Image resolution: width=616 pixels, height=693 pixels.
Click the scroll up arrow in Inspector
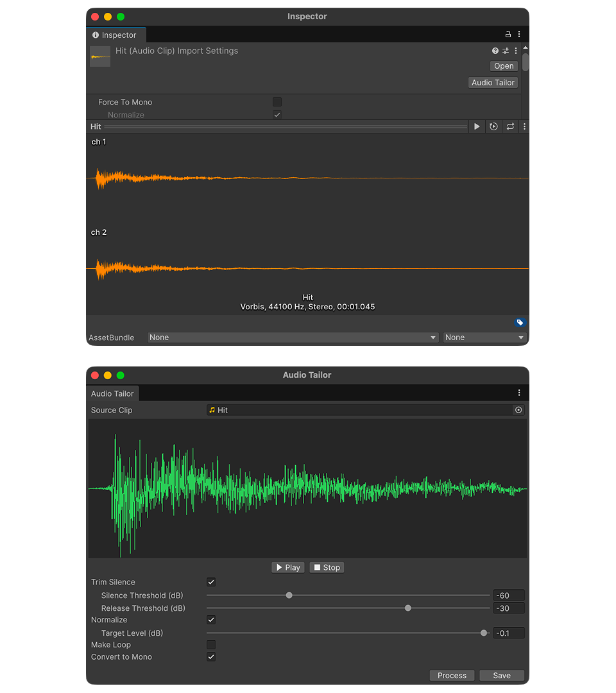click(526, 47)
